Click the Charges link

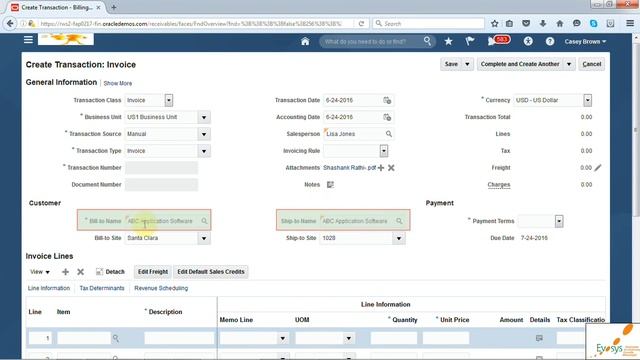click(x=499, y=184)
